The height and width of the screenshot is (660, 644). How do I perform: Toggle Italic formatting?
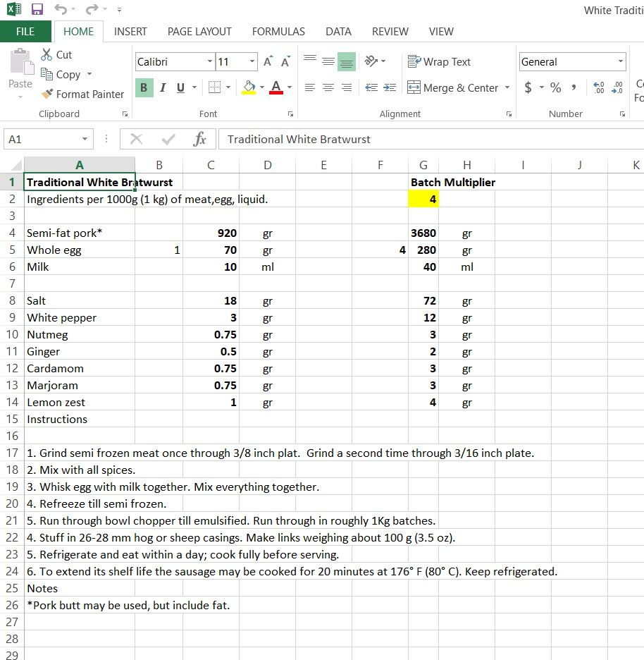(163, 87)
